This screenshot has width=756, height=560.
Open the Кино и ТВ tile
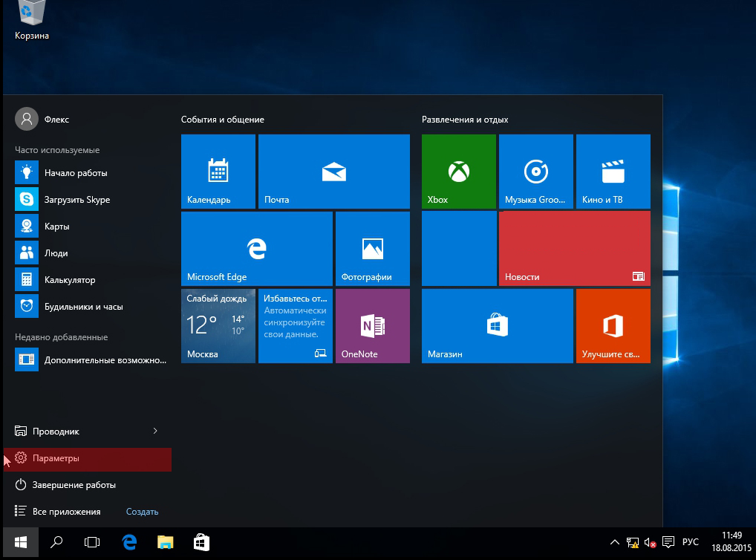pos(613,172)
